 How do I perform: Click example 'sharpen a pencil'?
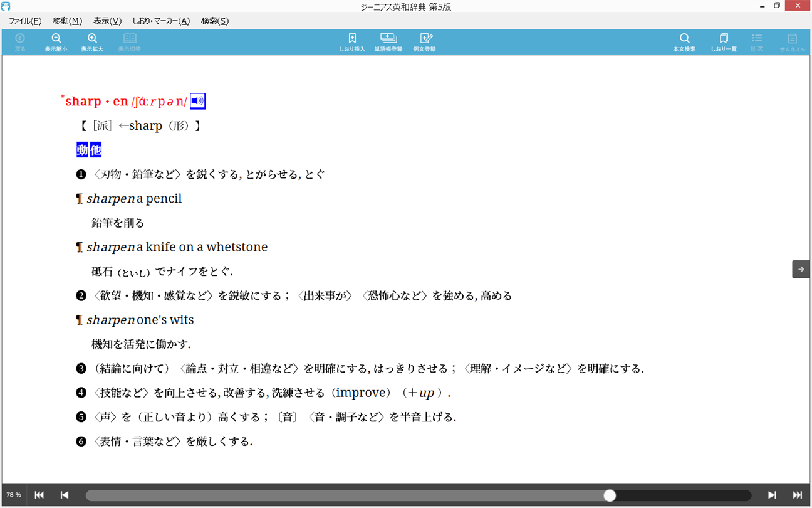[x=134, y=199]
